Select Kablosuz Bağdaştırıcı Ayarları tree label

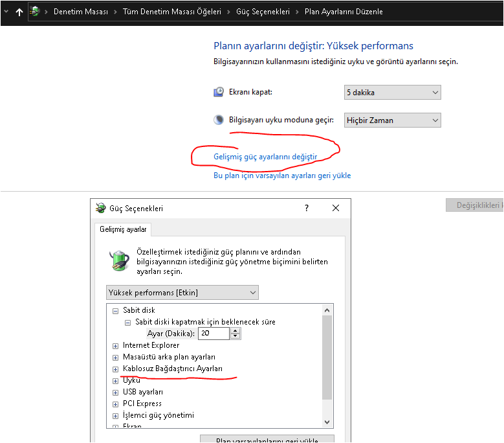coord(173,369)
